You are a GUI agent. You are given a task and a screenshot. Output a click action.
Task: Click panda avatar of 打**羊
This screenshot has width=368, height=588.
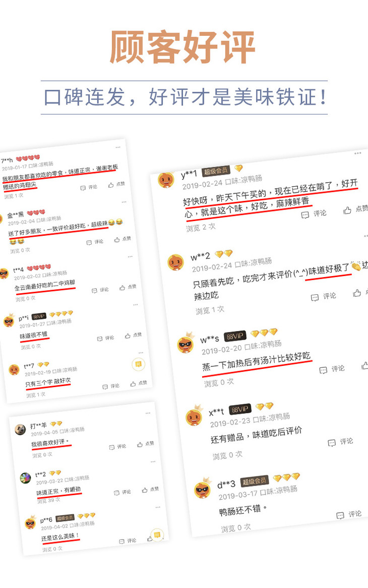[x=20, y=429]
